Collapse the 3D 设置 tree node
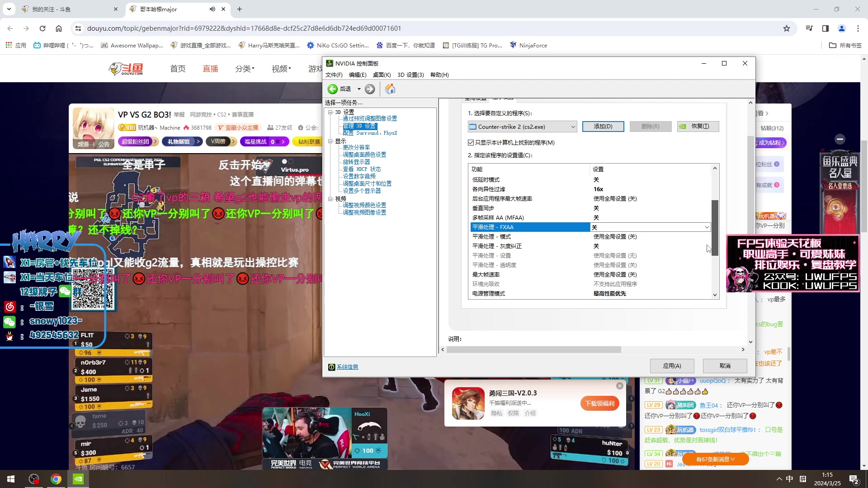 330,112
